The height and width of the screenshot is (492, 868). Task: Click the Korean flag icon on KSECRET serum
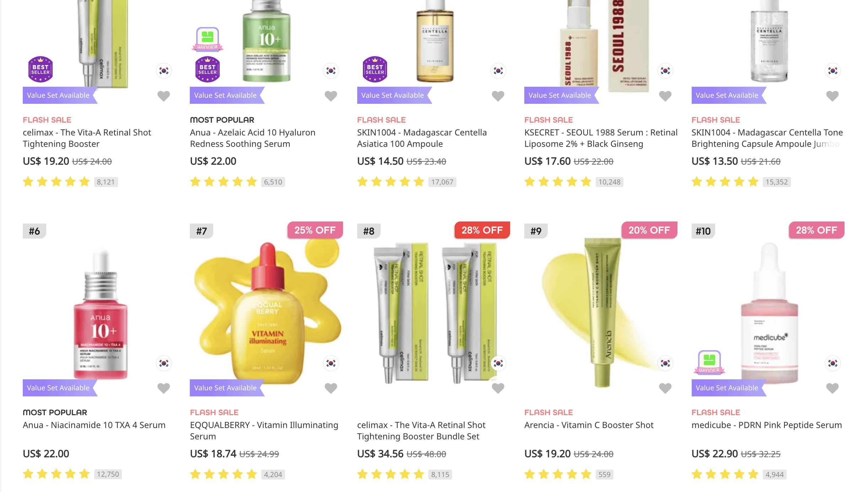click(665, 71)
